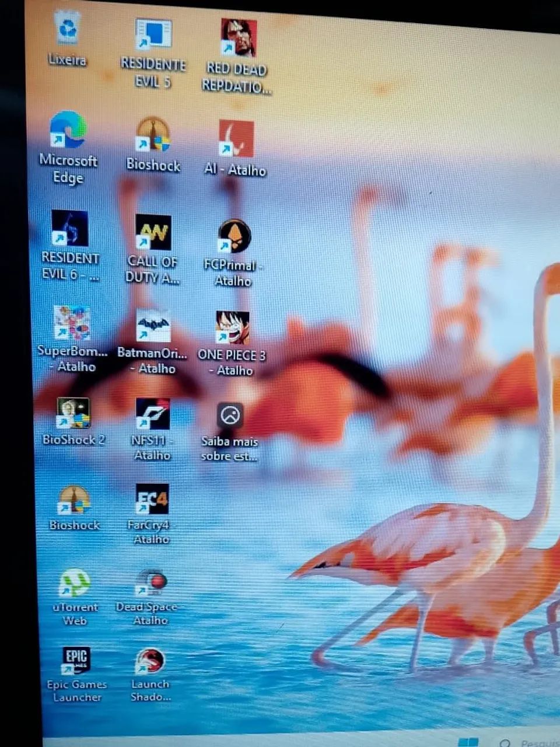This screenshot has width=560, height=747.
Task: Select the ONE PIECE 3 shortcut
Action: 232,328
